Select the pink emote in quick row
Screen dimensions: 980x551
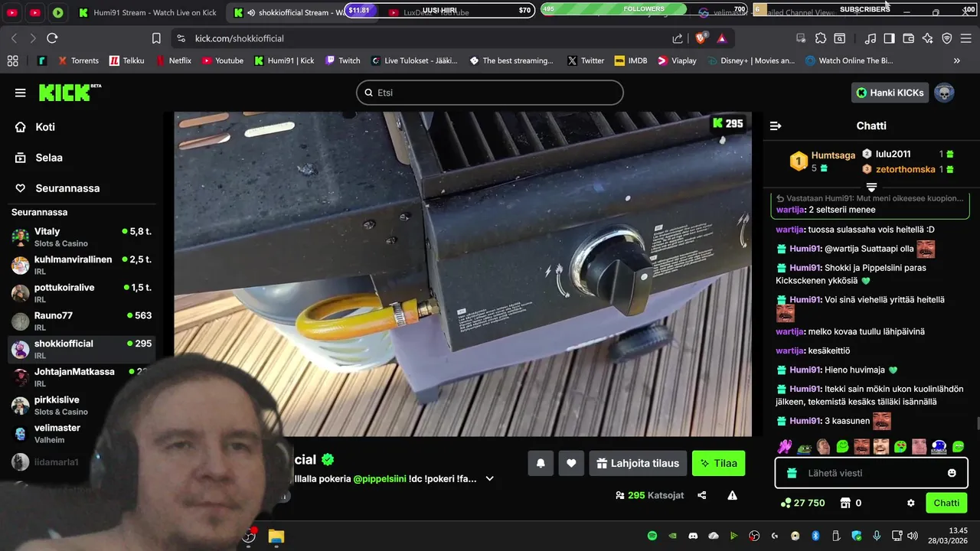[x=784, y=446]
